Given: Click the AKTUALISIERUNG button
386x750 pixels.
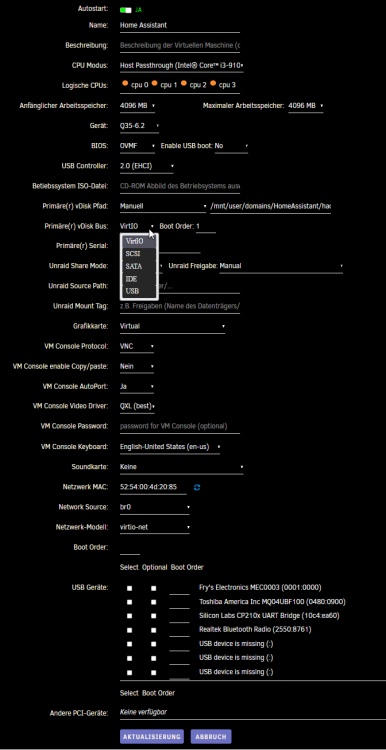Looking at the screenshot, I should pos(152,737).
